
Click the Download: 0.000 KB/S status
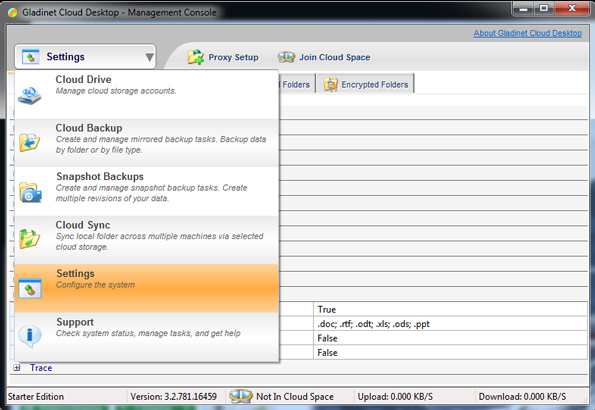[522, 396]
